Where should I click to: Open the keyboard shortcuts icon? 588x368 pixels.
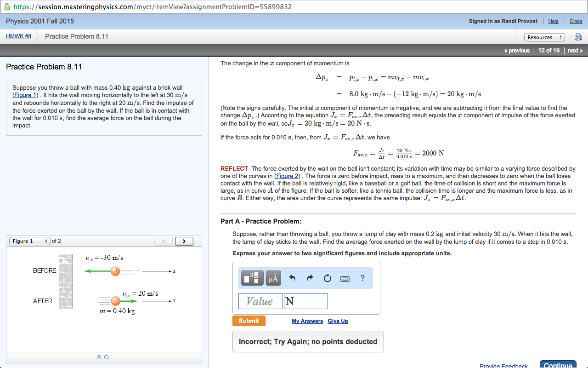point(345,278)
